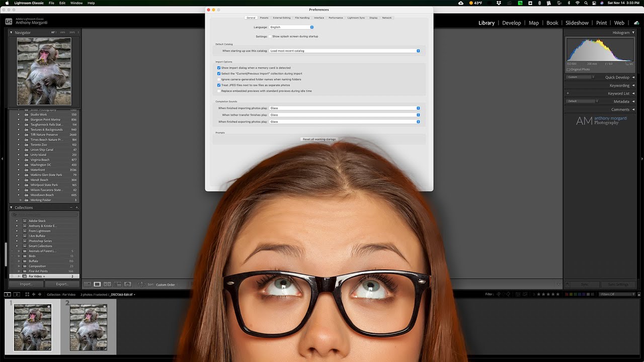Open the Window menu in menu bar
This screenshot has height=362, width=644.
click(x=76, y=3)
